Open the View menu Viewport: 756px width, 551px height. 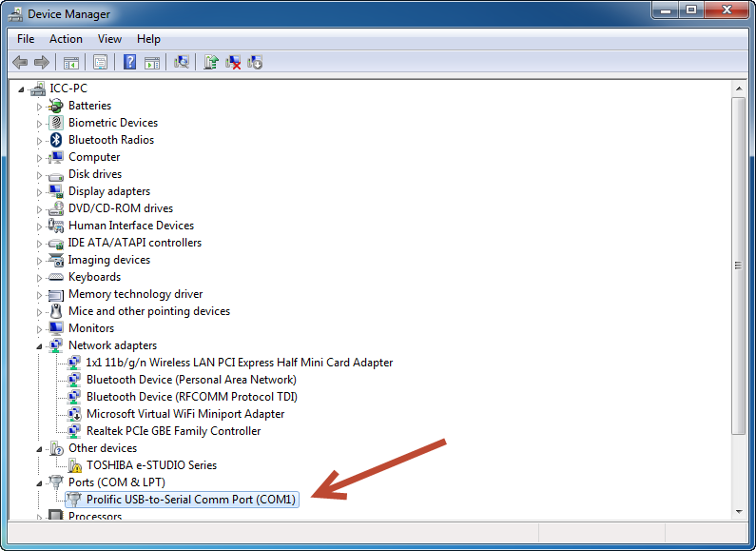pyautogui.click(x=109, y=39)
